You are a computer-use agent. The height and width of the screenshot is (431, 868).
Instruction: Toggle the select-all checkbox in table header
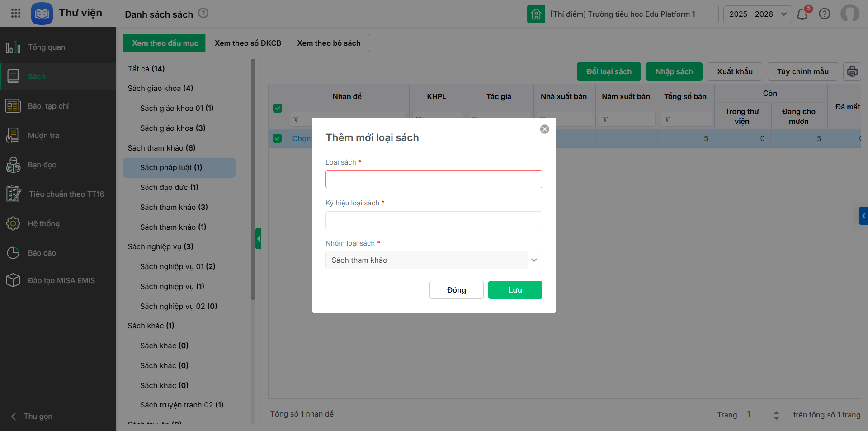[278, 108]
